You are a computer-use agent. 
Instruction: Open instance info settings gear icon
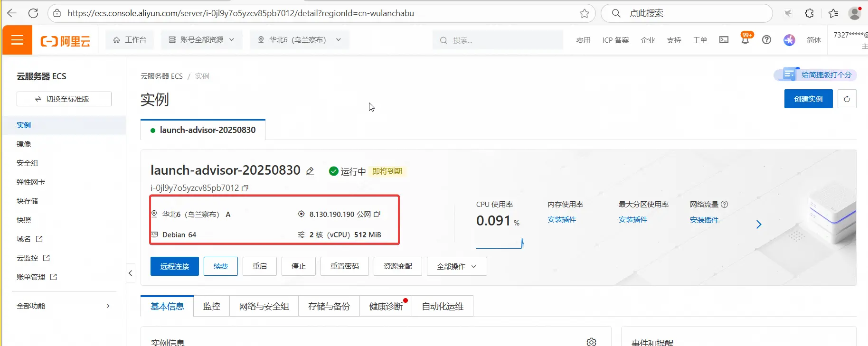pos(591,341)
